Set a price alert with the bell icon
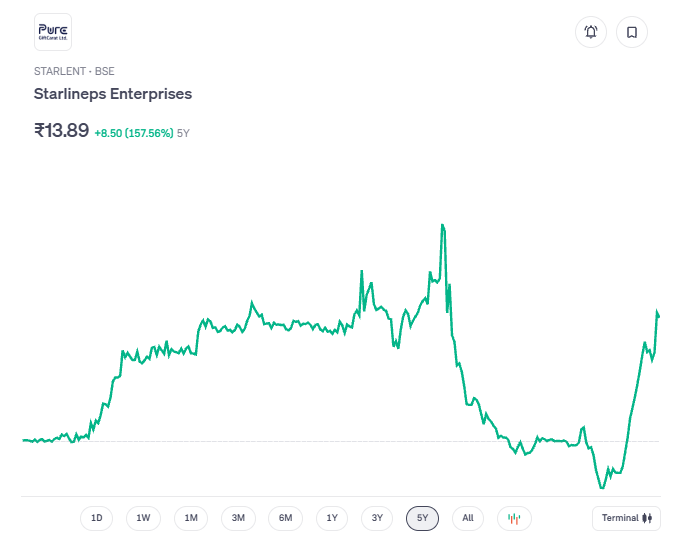 591,32
